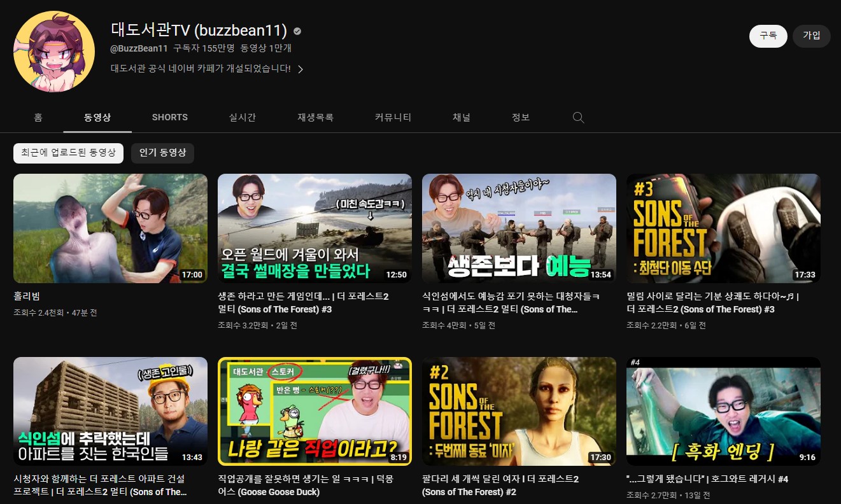Select the 인기 동영상 filter chip
Viewport: 841px width, 504px height.
(x=163, y=153)
